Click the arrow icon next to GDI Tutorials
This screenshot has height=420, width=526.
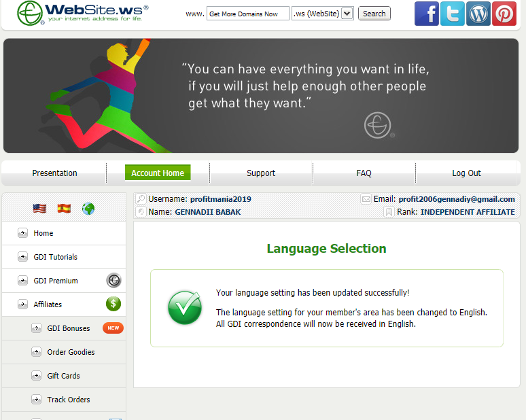coord(22,257)
